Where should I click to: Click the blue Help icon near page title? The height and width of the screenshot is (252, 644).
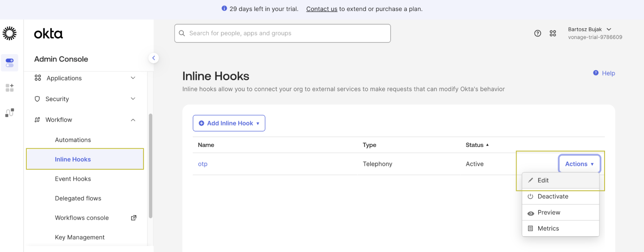pyautogui.click(x=596, y=73)
